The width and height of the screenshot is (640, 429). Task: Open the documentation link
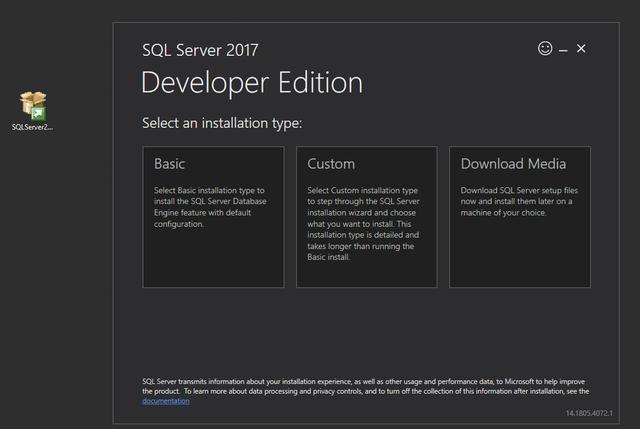pyautogui.click(x=166, y=401)
